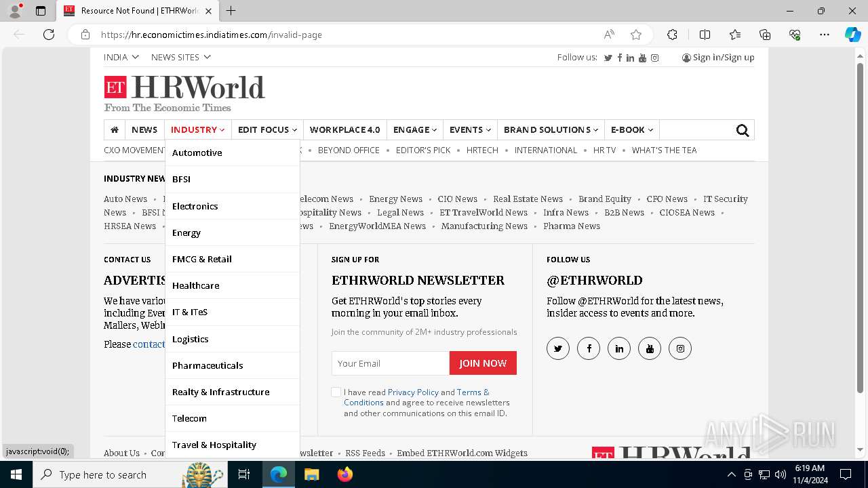Open browser Extensions puzzle icon

[x=672, y=35]
